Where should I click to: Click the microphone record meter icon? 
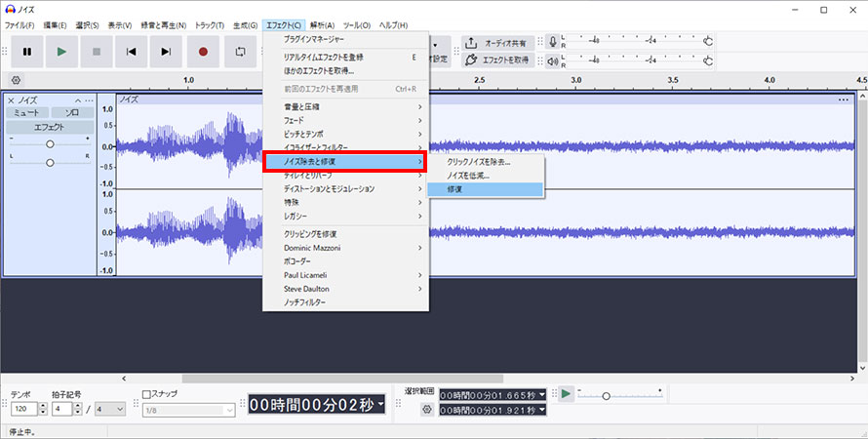(553, 42)
